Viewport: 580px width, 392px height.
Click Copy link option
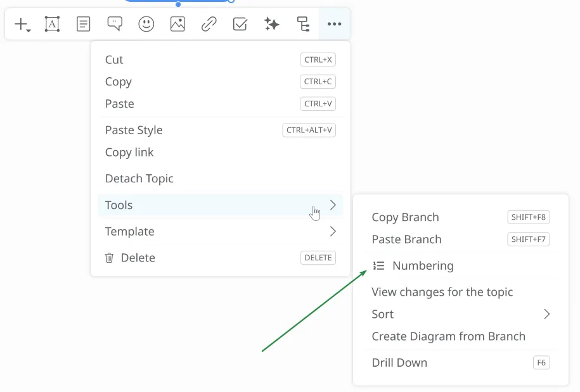click(x=129, y=153)
